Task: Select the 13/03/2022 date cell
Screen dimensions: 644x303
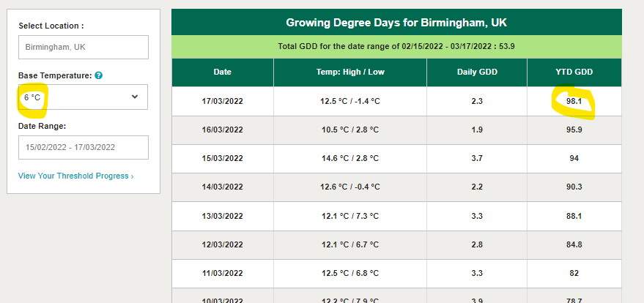Action: tap(222, 215)
